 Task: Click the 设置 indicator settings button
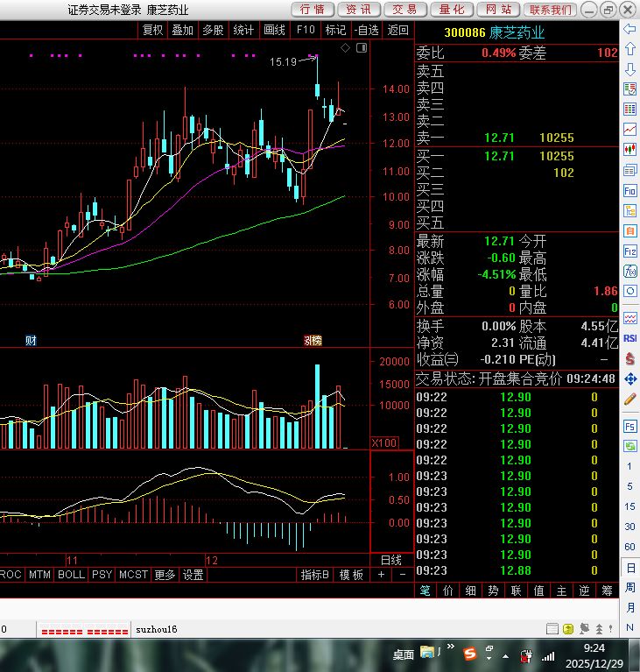coord(193,575)
